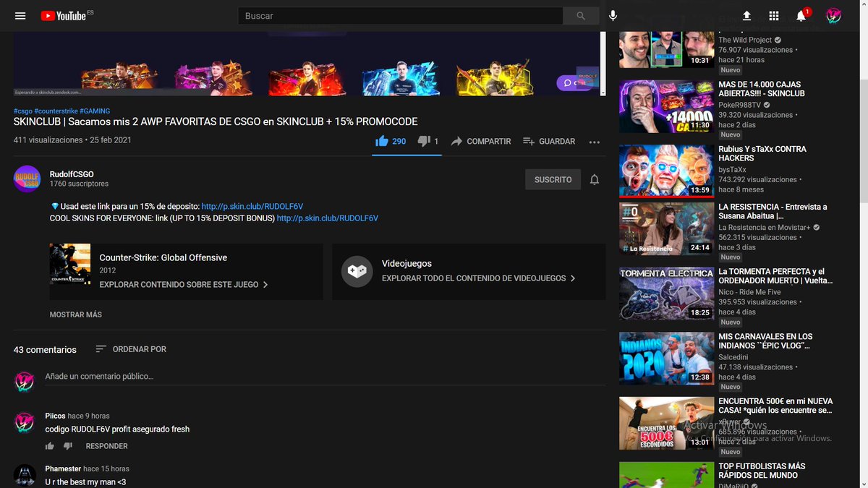The height and width of the screenshot is (488, 868).
Task: Open TORMENTA ELECTRICA video thumbnail
Action: tap(666, 294)
